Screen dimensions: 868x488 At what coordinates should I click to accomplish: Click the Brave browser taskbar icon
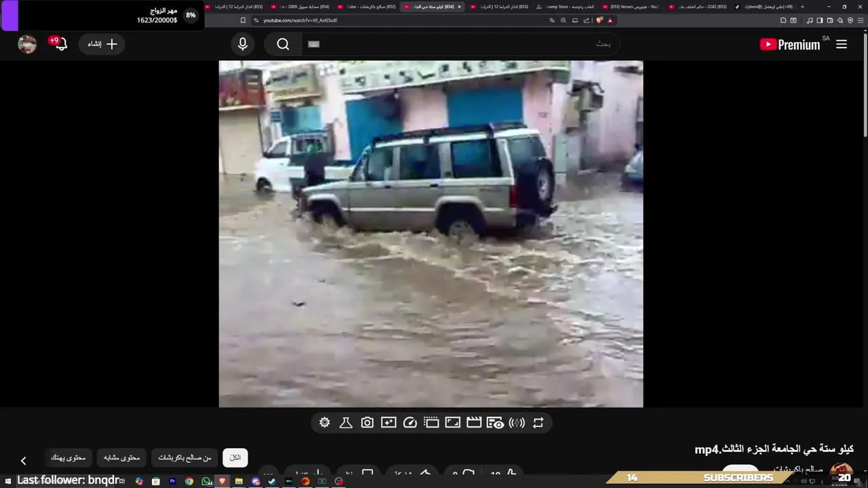coord(222,481)
